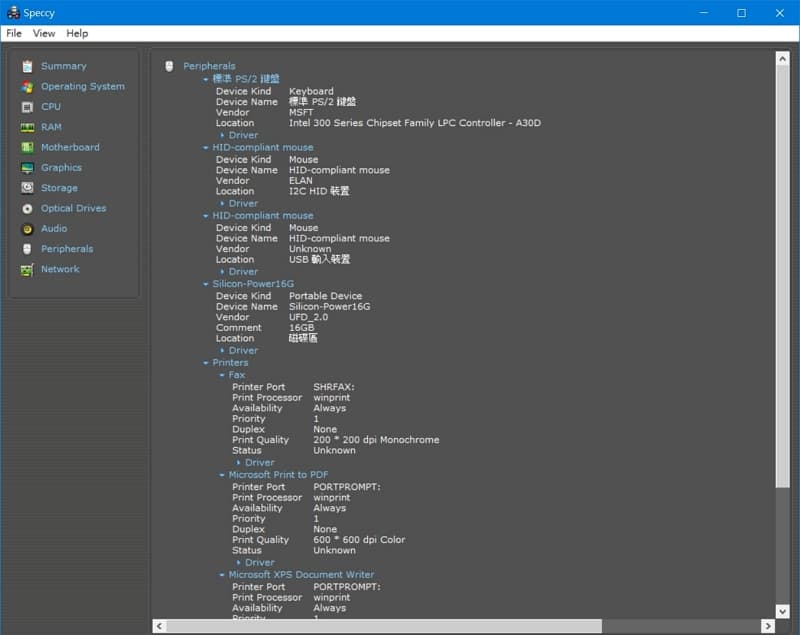Expand Driver under Silicon-Power16G
The image size is (800, 635).
(x=222, y=351)
